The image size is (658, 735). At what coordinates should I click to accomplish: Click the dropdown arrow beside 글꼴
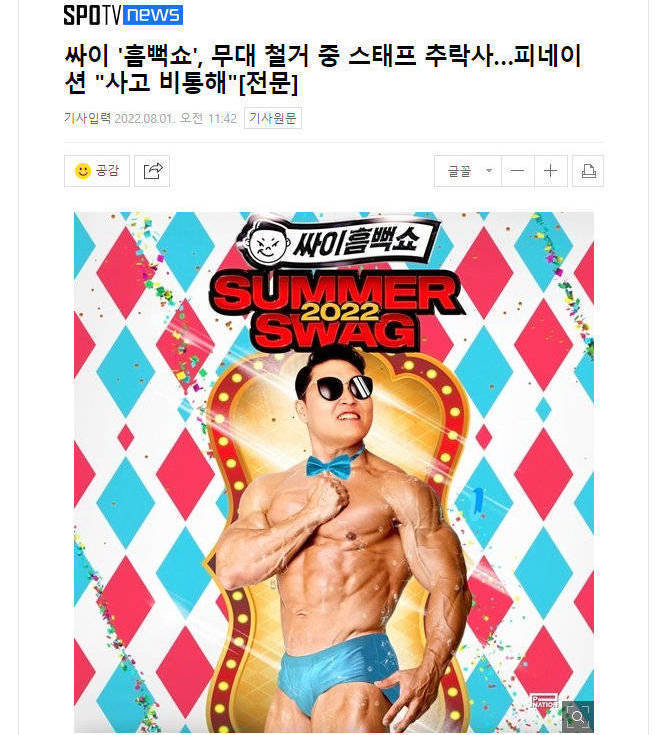coord(489,171)
